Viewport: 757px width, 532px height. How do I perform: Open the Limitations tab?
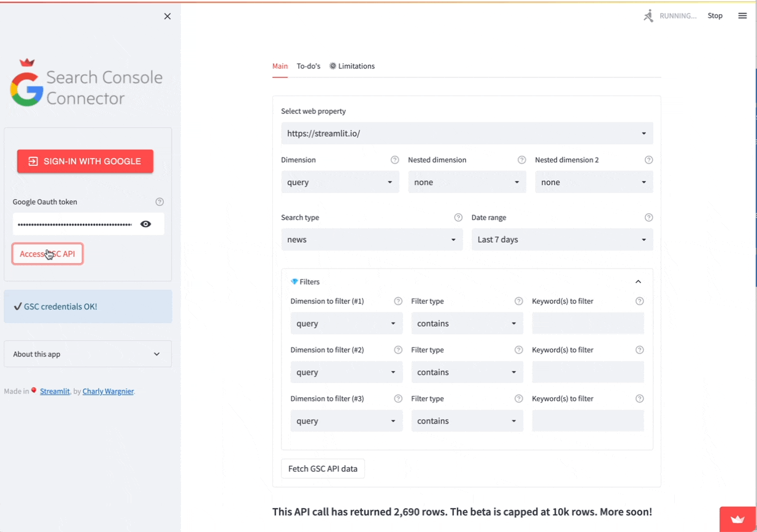coord(356,66)
